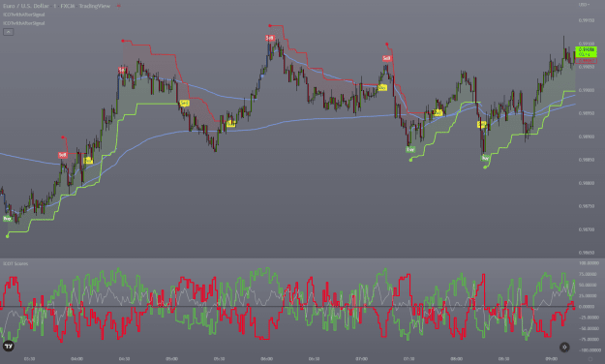The height and width of the screenshot is (364, 605).
Task: Click the 0.98700 price axis label
Action: click(x=587, y=229)
